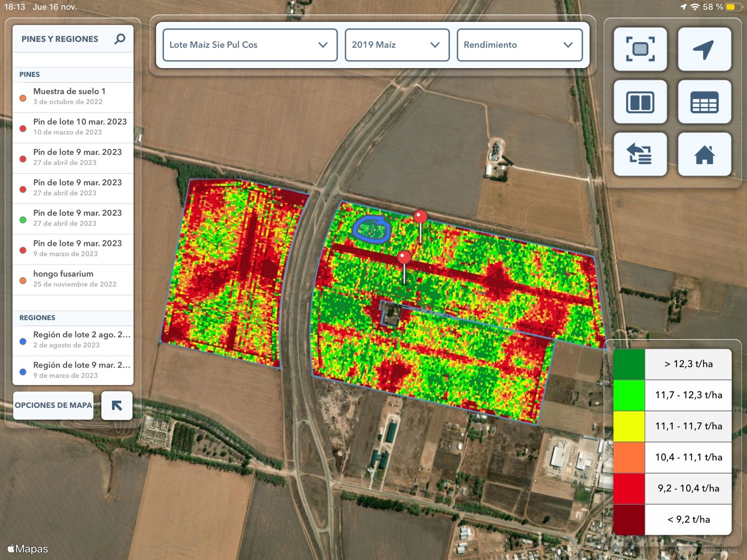Open the Rendimiento layer dropdown
Image resolution: width=747 pixels, height=560 pixels.
point(519,45)
